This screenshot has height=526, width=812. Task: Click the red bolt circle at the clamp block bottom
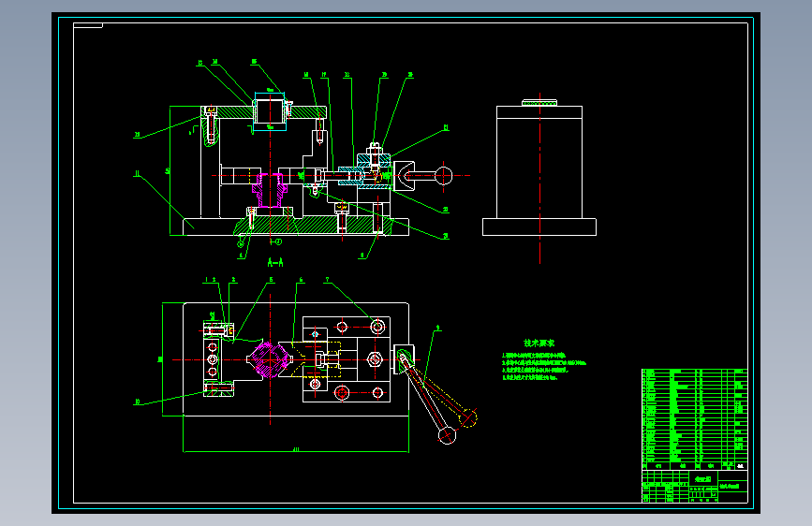[x=341, y=393]
